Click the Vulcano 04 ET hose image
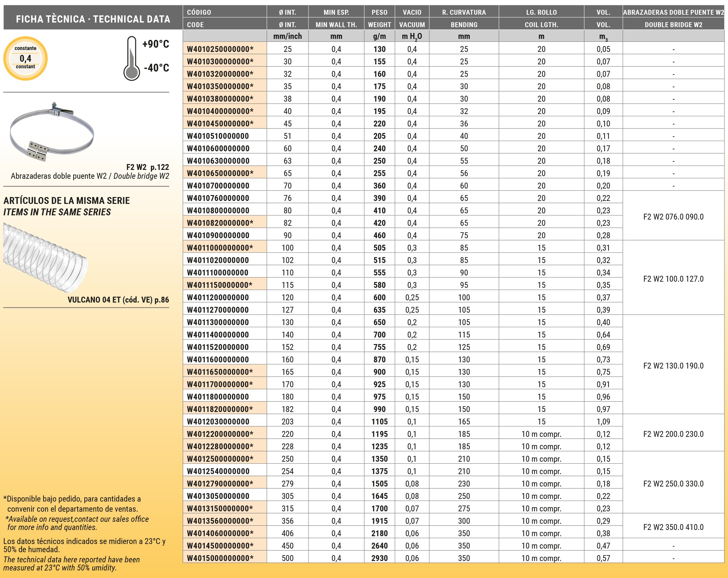 coord(45,257)
